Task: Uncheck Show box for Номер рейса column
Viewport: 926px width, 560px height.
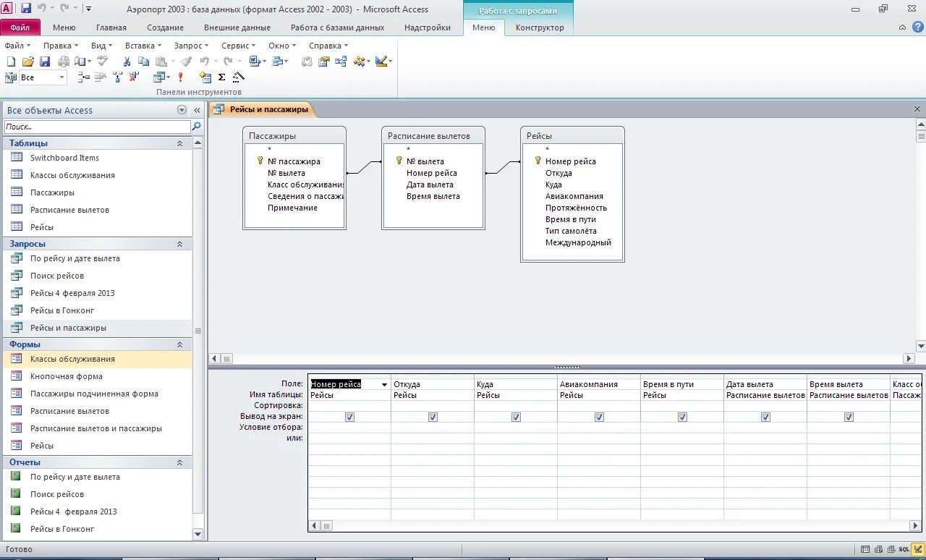Action: [x=349, y=417]
